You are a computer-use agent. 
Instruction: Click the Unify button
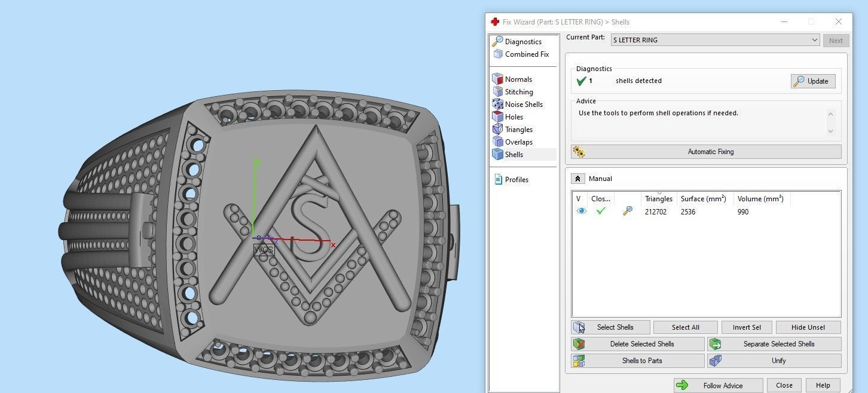(774, 361)
